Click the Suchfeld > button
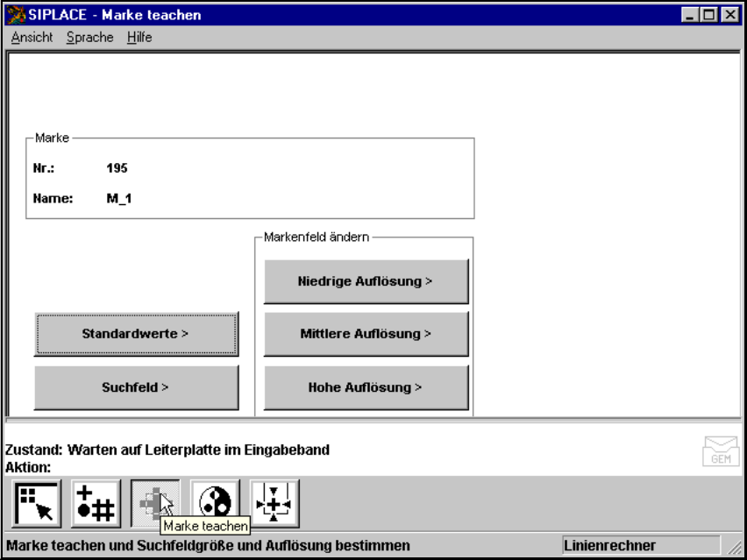 tap(136, 387)
